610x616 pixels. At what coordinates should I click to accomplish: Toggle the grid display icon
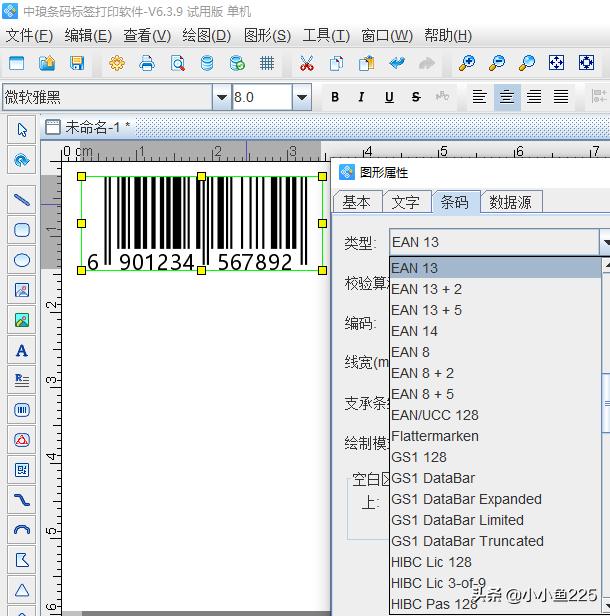267,63
